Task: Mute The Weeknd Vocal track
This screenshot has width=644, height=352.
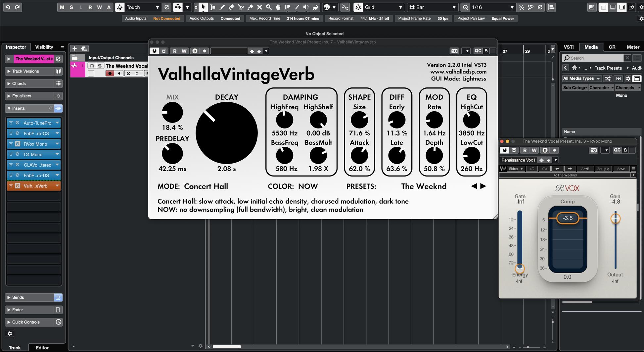Action: click(x=92, y=66)
